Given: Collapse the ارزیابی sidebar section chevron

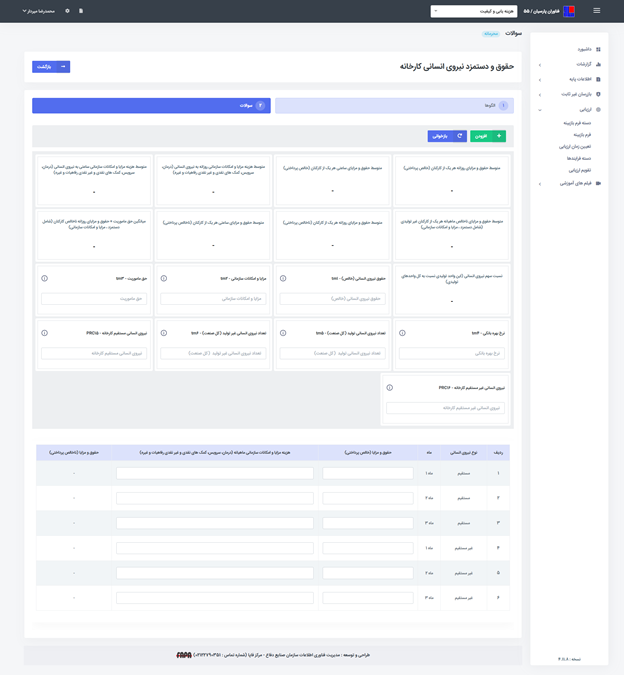Looking at the screenshot, I should coord(540,110).
